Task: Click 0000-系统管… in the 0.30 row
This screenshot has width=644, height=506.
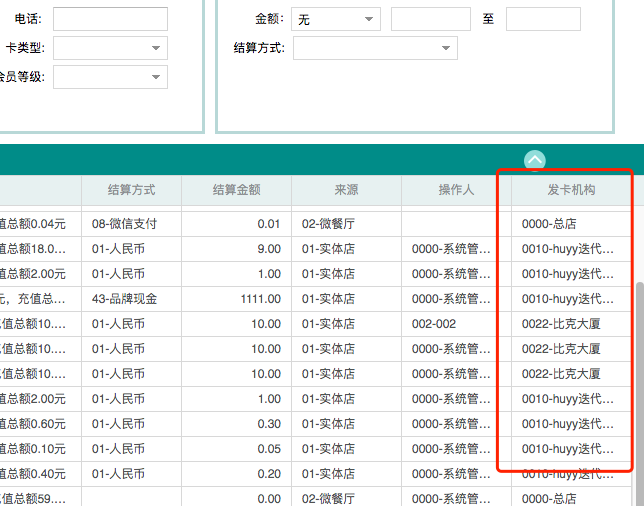Action: pyautogui.click(x=456, y=424)
